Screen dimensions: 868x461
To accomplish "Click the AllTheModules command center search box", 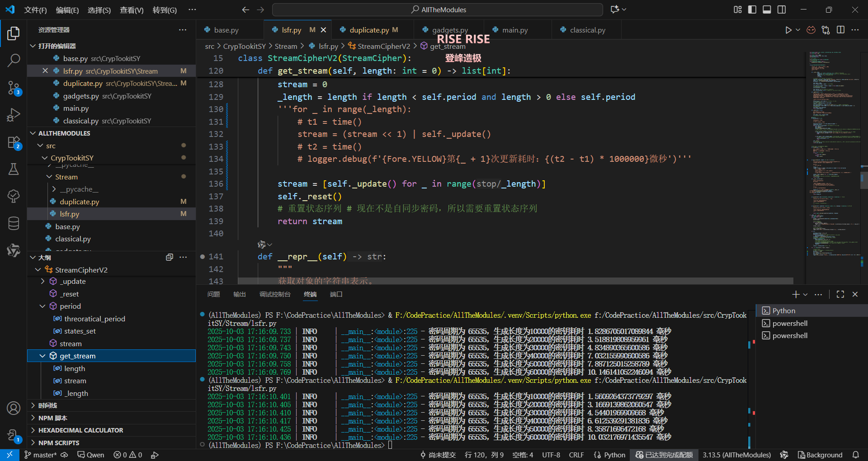I will pos(438,10).
